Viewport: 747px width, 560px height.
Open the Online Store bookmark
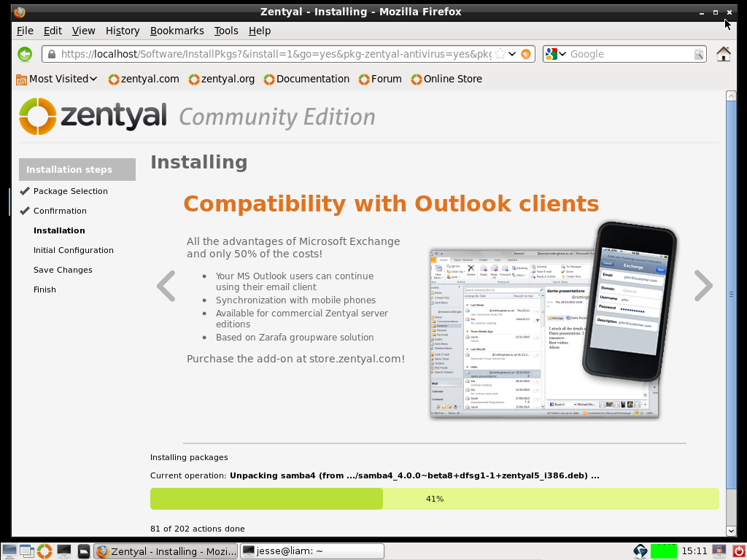pyautogui.click(x=447, y=79)
